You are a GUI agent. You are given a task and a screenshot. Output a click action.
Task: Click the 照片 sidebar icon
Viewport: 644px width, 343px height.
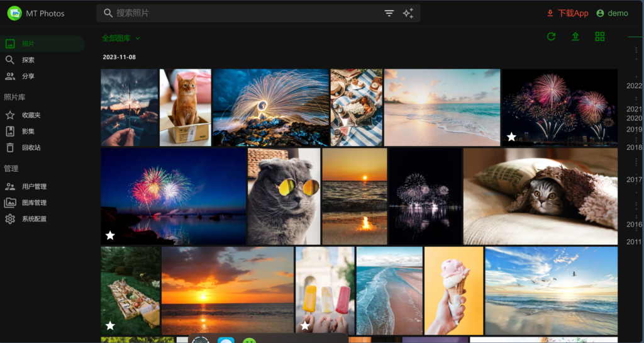tap(10, 43)
